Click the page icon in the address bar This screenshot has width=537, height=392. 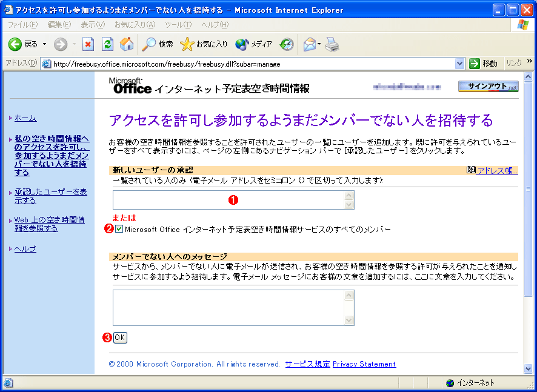click(x=47, y=64)
